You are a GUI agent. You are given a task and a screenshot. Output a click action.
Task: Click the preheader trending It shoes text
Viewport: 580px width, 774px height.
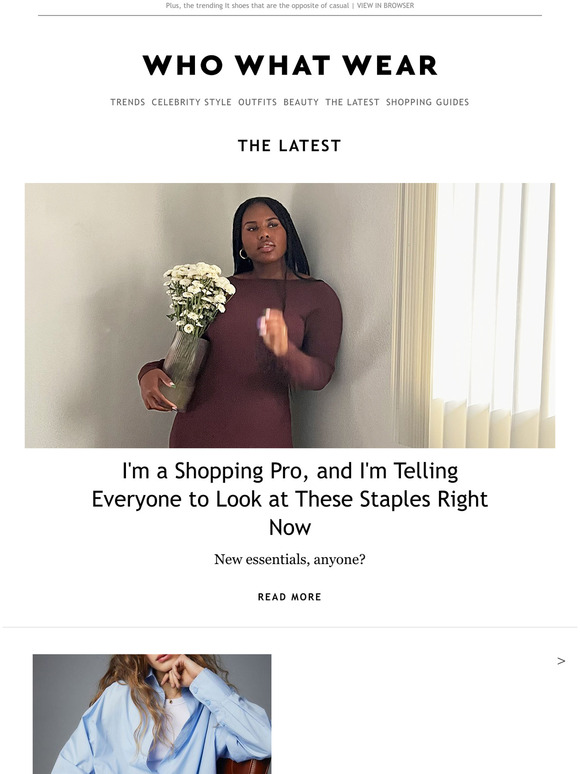257,5
